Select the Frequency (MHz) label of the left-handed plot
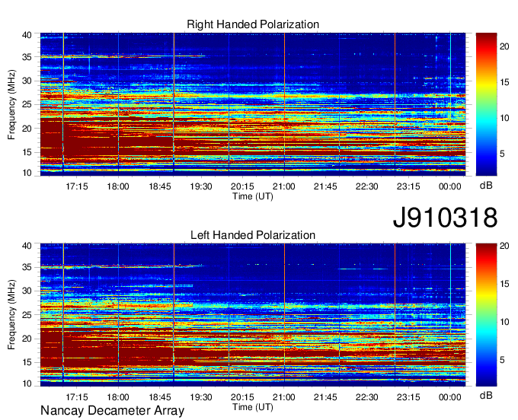Viewport: 518px width, 420px height. point(11,315)
